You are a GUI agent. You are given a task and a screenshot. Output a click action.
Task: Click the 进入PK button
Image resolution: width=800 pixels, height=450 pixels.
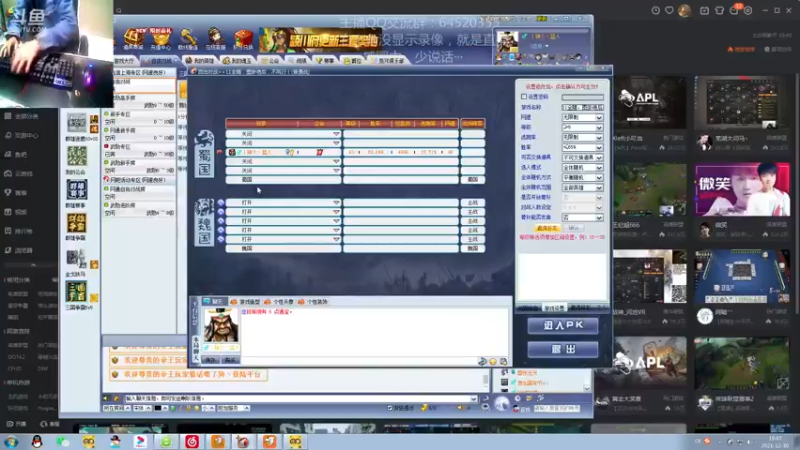click(x=563, y=325)
